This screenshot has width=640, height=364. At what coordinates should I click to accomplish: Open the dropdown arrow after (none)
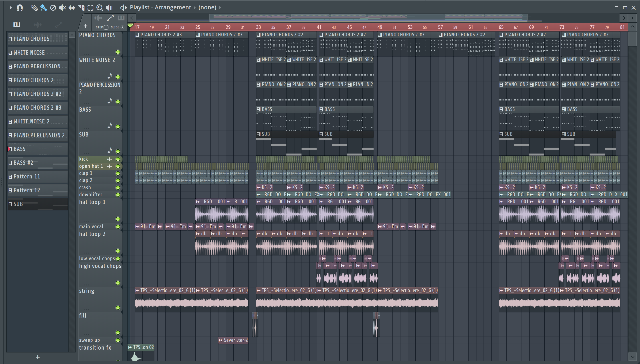(x=220, y=8)
